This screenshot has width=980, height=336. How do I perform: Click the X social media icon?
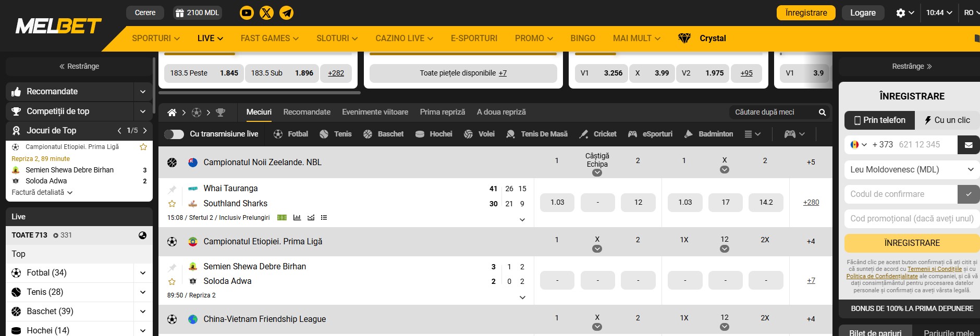click(266, 13)
